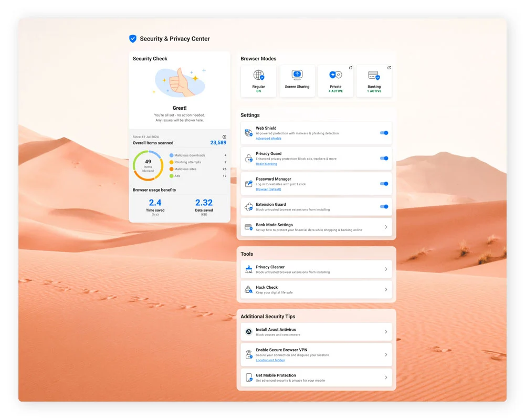The image size is (525, 420).
Task: Click the thumbs-up illustration
Action: [180, 83]
